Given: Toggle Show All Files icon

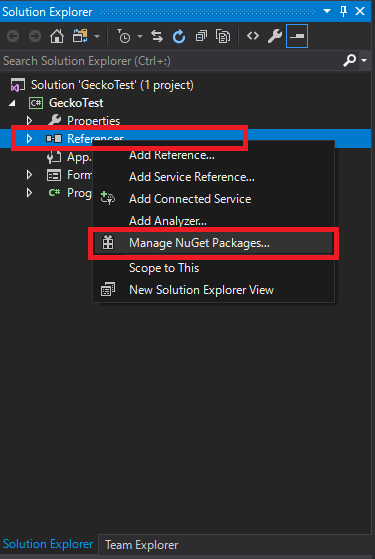Looking at the screenshot, I should (x=223, y=36).
